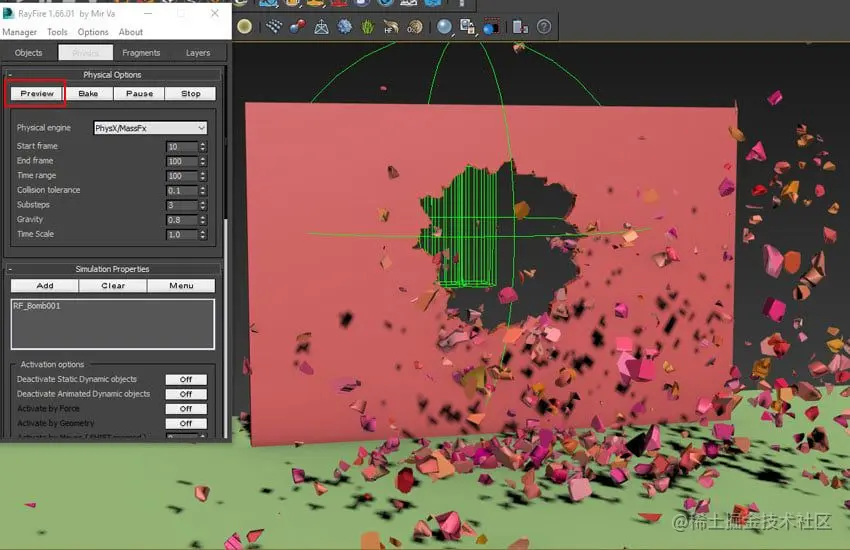Click the blue sphere render region icon
The width and height of the screenshot is (850, 550).
pos(491,26)
